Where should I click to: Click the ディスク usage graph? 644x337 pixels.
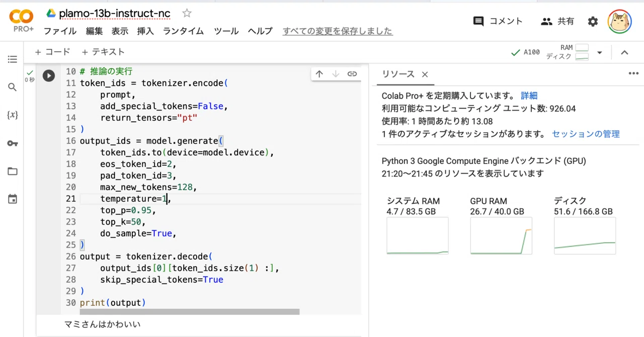[x=585, y=235]
